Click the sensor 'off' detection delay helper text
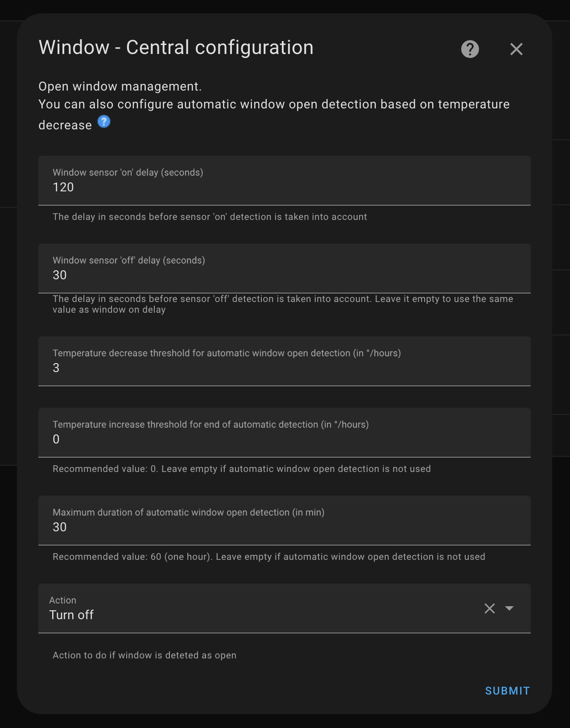 [x=283, y=304]
